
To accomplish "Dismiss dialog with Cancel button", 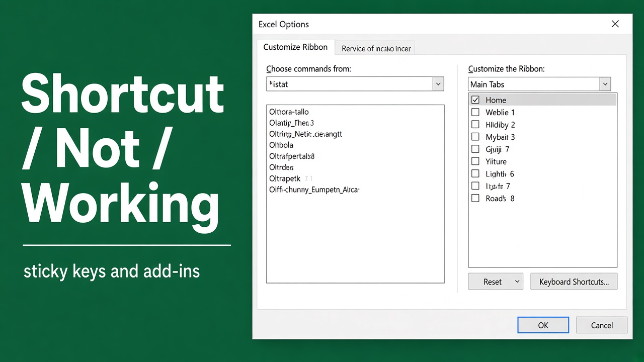I will coord(602,325).
